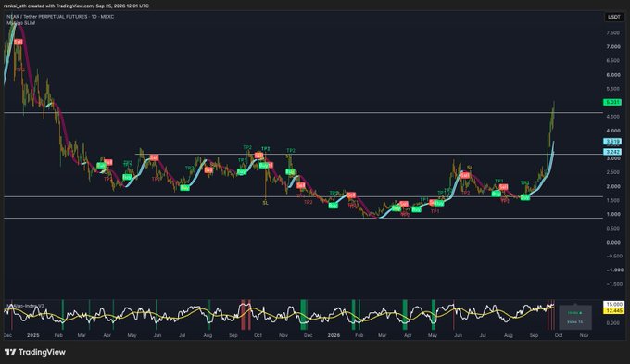Select the horizontal line just below the 1.000 level
The width and height of the screenshot is (630, 364).
coord(303,219)
